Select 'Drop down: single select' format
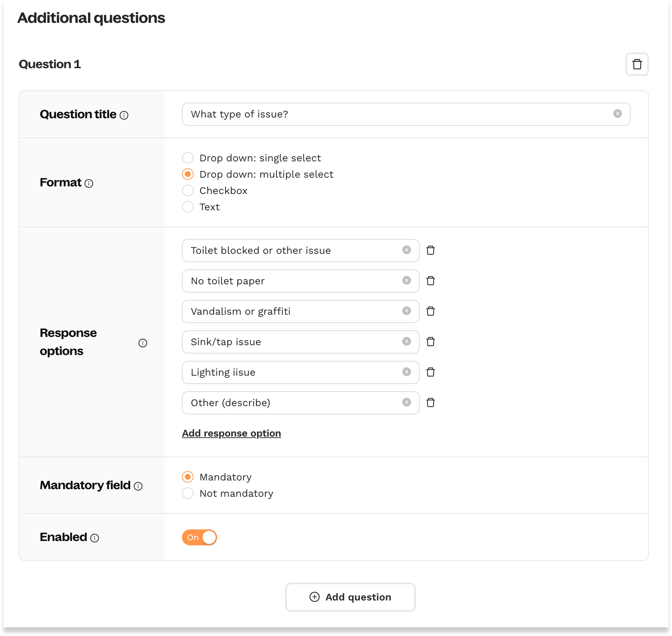The width and height of the screenshot is (672, 636). (188, 158)
